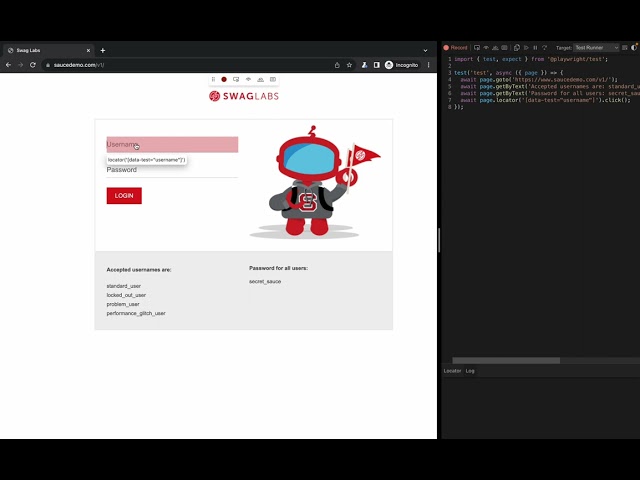This screenshot has height=480, width=640.
Task: Click the Swag Labs logo
Action: 244,96
